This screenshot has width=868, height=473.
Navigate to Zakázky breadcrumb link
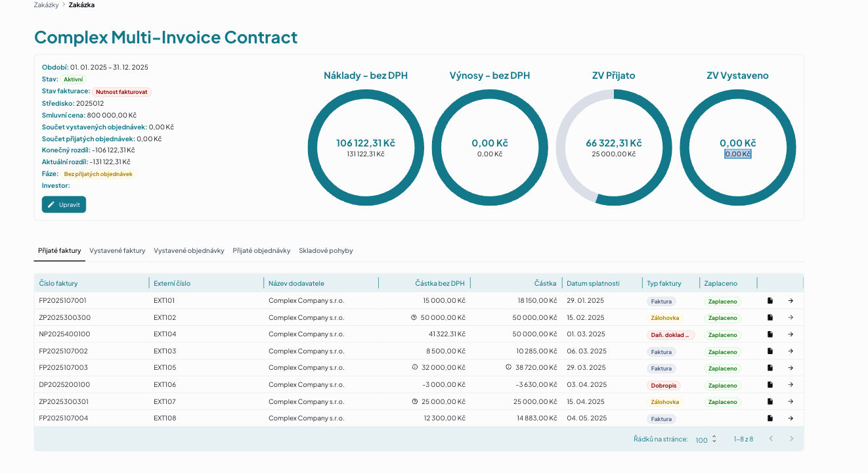tap(46, 5)
